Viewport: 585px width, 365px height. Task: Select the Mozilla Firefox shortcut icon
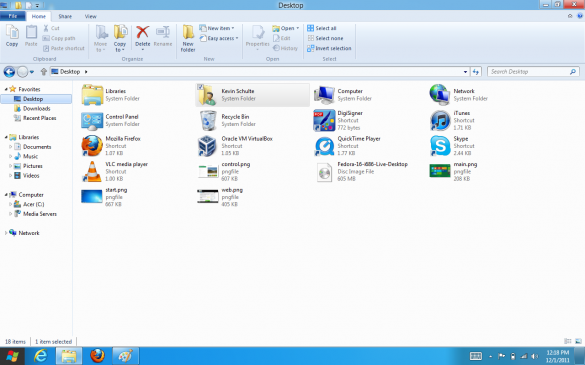92,146
